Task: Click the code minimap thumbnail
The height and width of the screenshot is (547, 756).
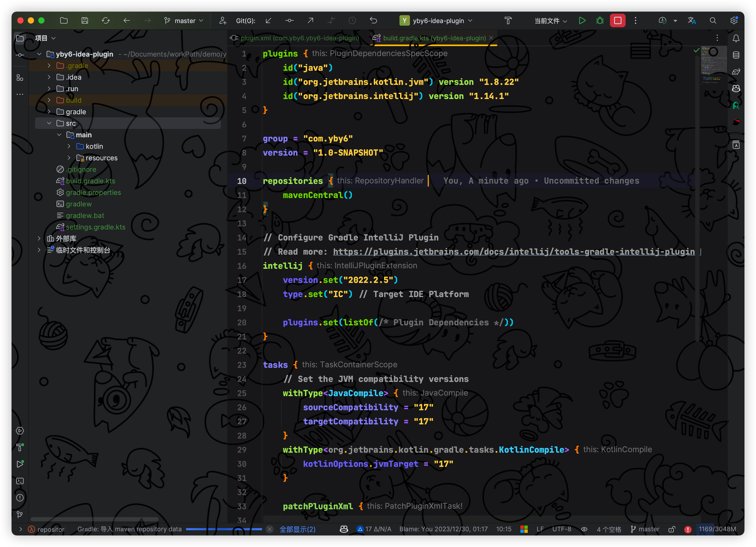Action: (714, 65)
